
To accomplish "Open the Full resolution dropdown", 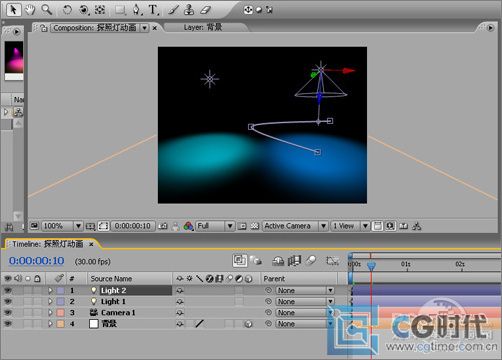I will [215, 226].
